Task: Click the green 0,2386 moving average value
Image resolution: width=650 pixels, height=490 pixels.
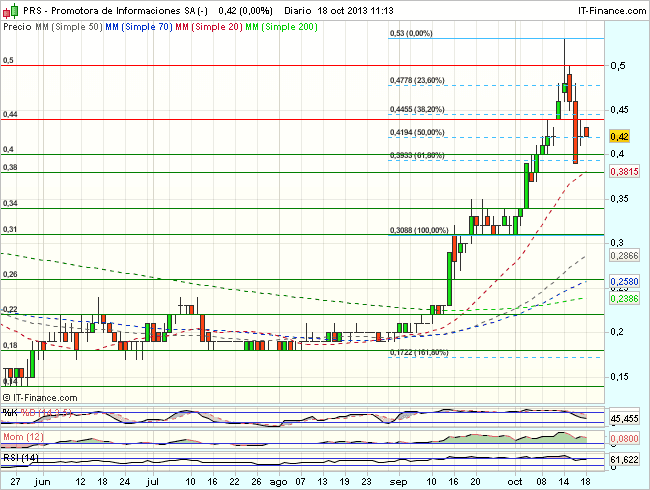Action: pyautogui.click(x=624, y=298)
